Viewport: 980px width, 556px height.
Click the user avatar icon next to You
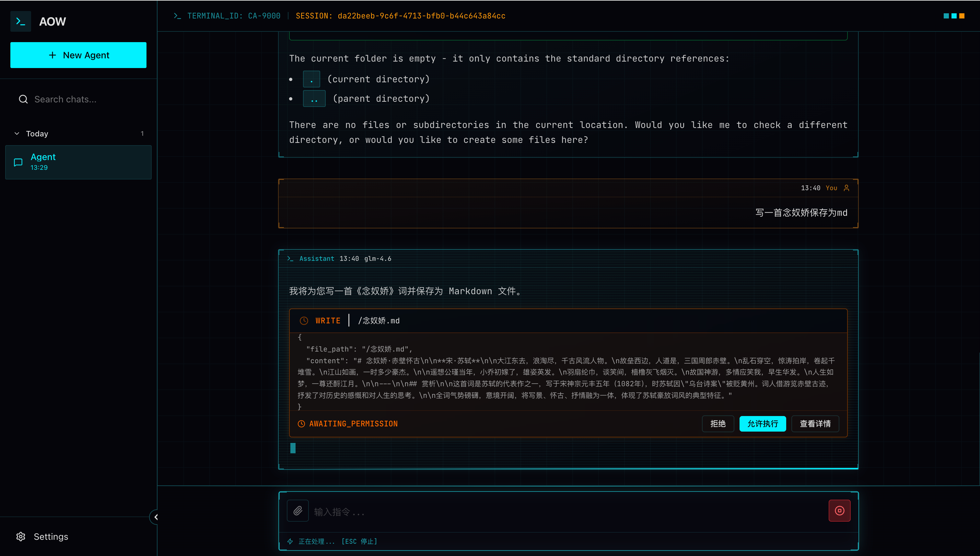846,188
